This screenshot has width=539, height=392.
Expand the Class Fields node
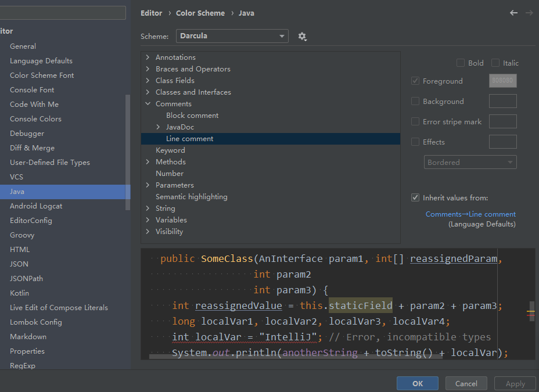click(x=148, y=80)
